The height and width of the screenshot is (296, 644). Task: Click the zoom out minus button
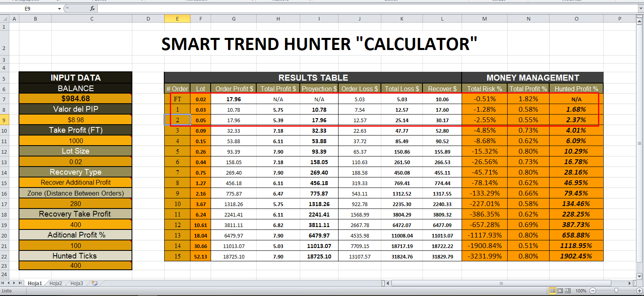(x=593, y=291)
